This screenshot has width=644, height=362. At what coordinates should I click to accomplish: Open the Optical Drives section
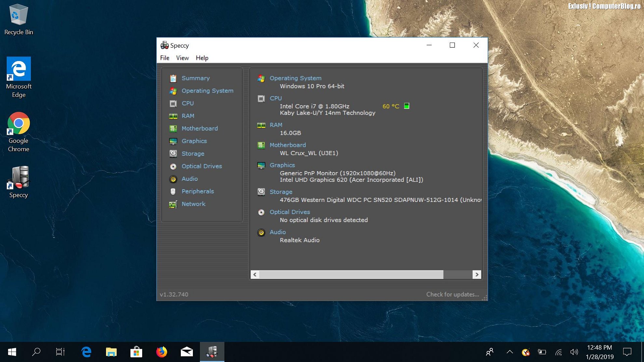[201, 166]
